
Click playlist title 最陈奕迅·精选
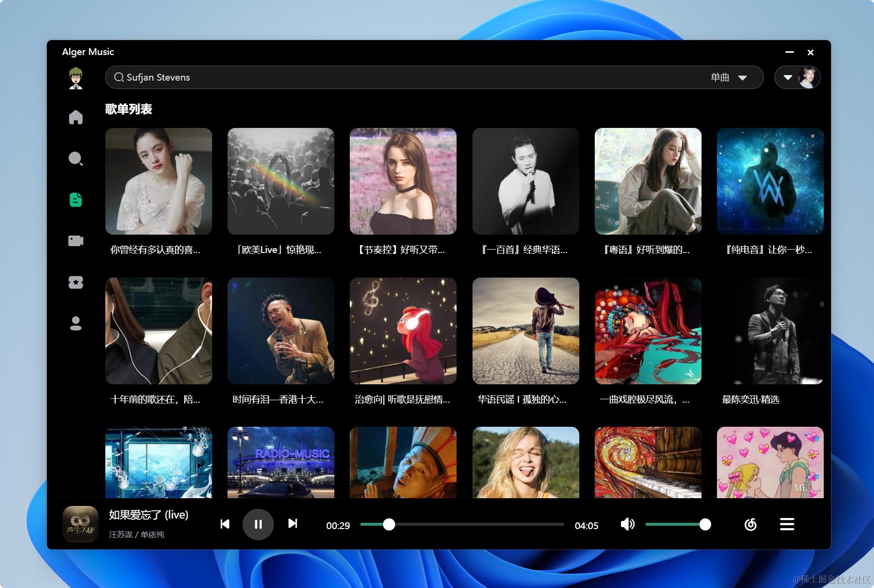coord(751,399)
